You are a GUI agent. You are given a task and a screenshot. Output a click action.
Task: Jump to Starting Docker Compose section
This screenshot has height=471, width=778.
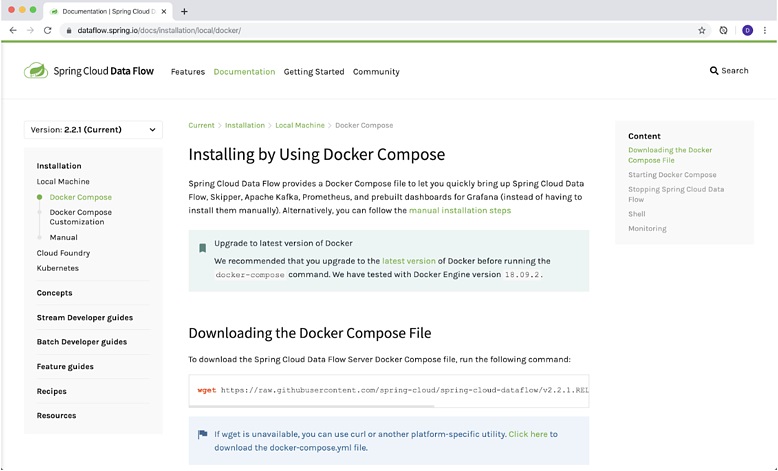(672, 175)
